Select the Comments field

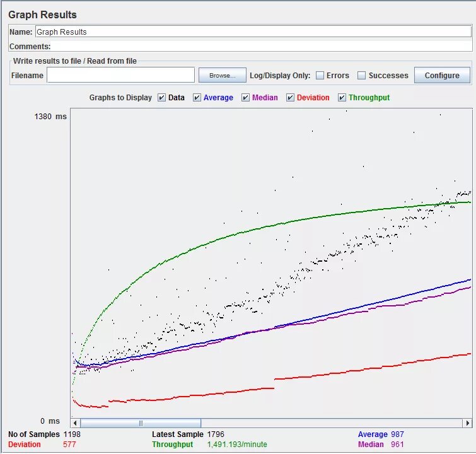tap(262, 46)
